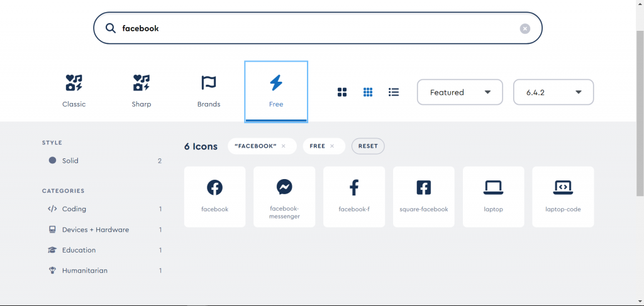Open the facebook-messenger icon card
The height and width of the screenshot is (306, 644).
(x=284, y=197)
